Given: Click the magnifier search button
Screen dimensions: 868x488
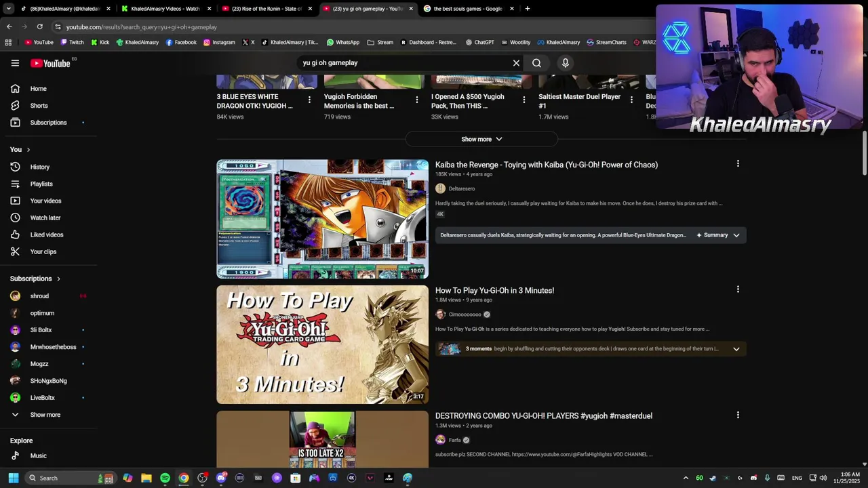Looking at the screenshot, I should tap(536, 63).
